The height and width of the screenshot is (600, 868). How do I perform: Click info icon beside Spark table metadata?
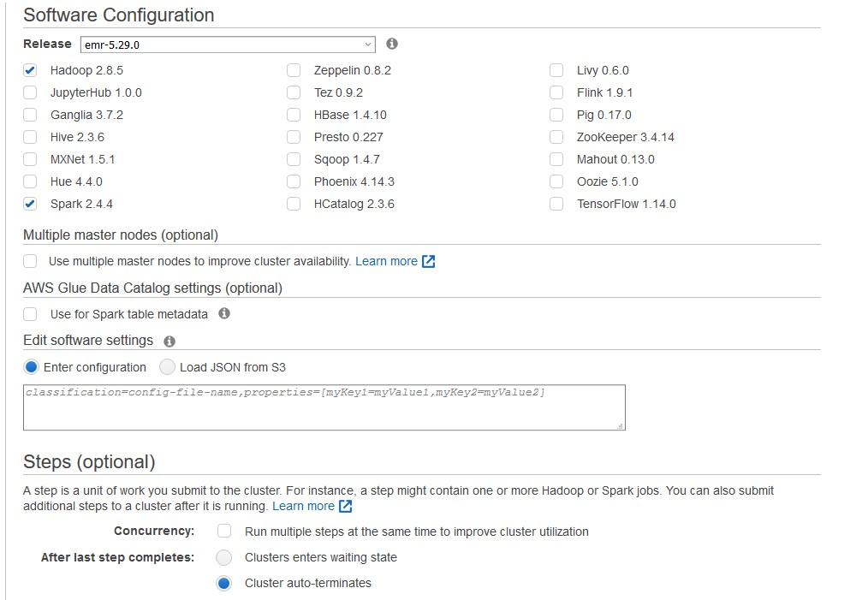224,314
